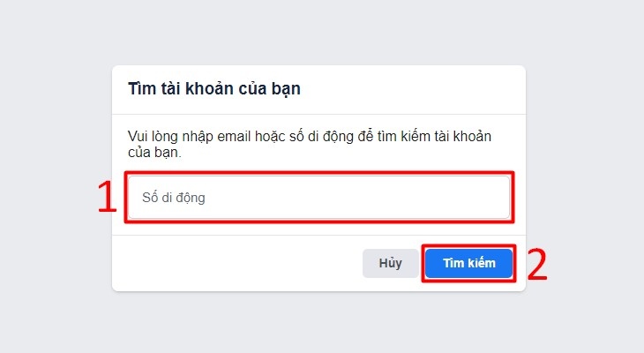Click the red-outlined blue search button
This screenshot has width=644, height=353.
pyautogui.click(x=469, y=263)
